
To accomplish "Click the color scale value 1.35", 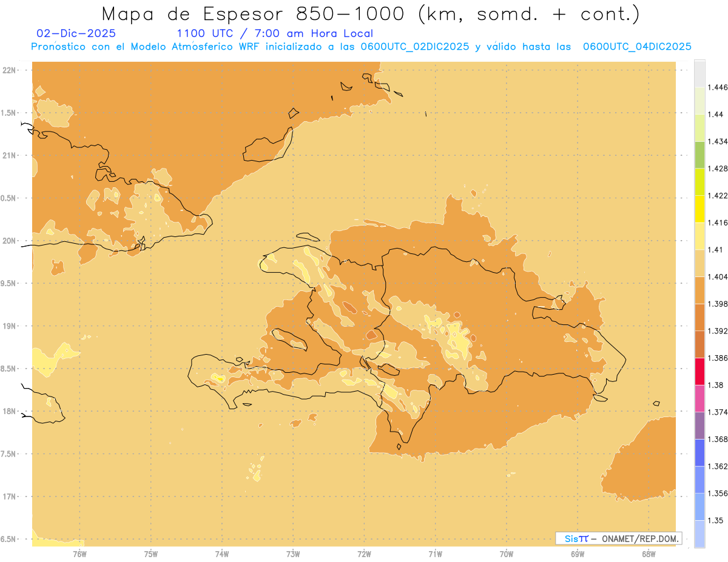I will [x=716, y=520].
